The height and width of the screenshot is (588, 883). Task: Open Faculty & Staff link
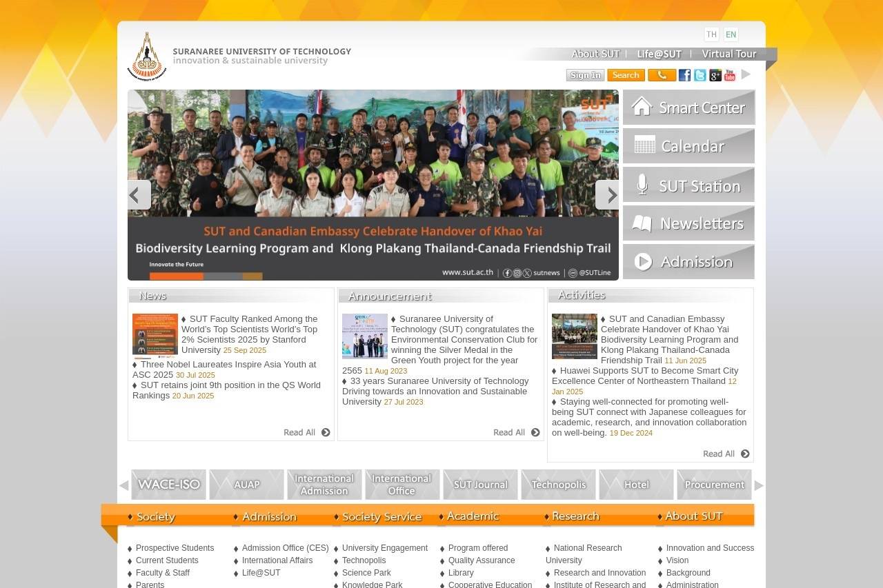[x=163, y=573]
